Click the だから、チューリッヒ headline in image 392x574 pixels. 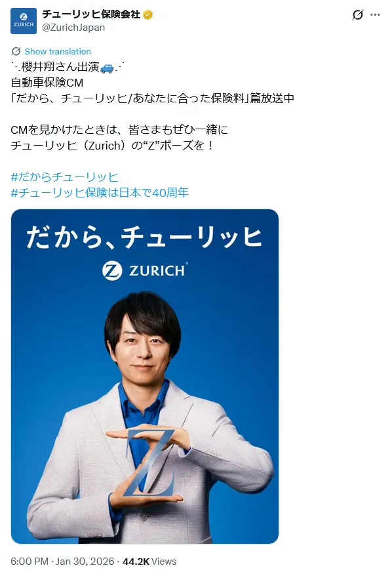click(x=144, y=237)
